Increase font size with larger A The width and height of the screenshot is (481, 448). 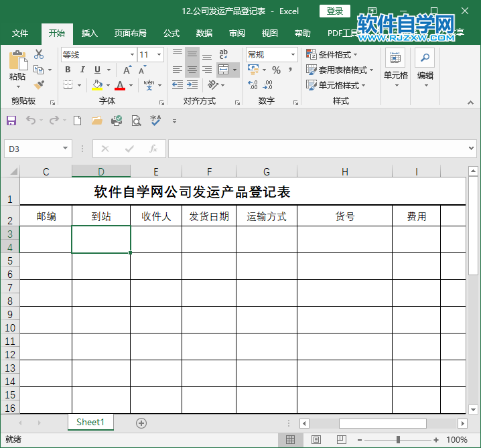pos(127,70)
